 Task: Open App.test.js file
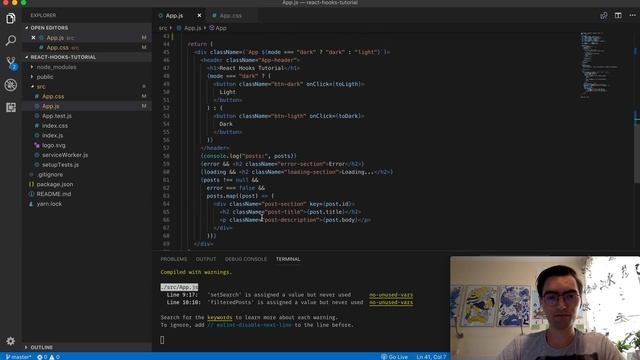[x=57, y=116]
